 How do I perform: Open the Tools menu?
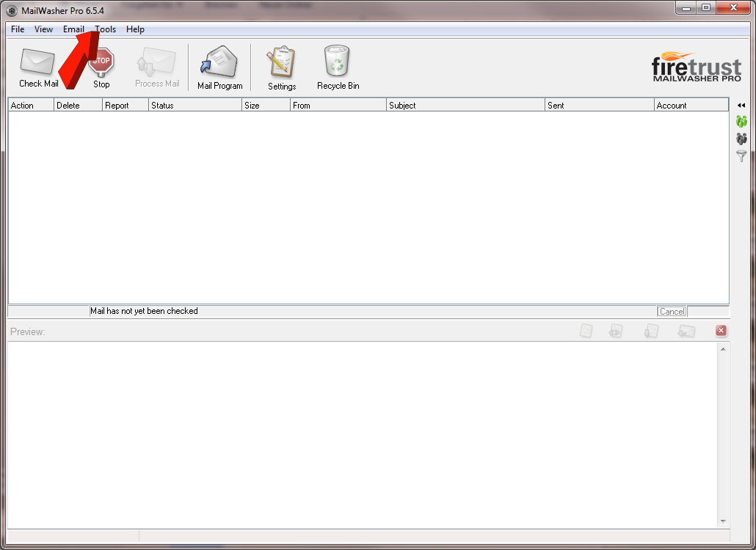point(106,29)
